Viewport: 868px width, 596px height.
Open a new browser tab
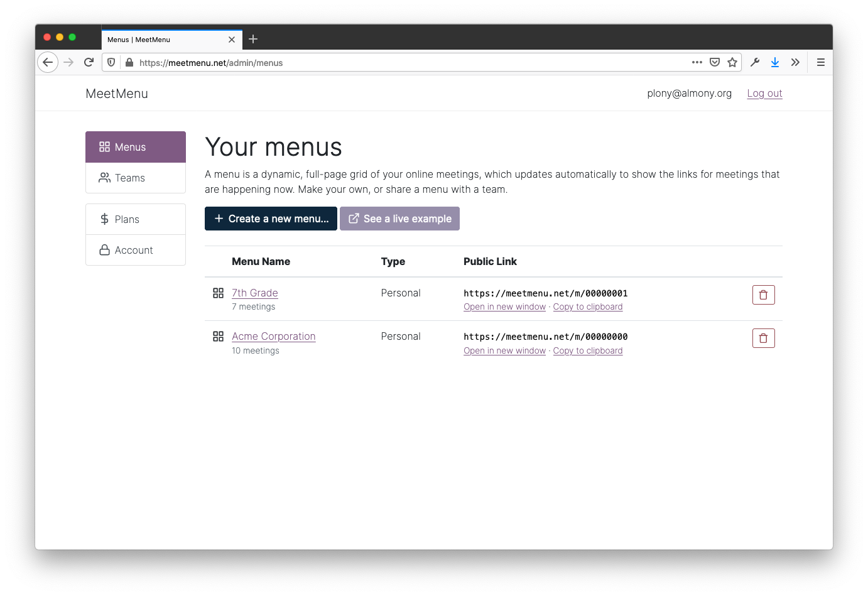pos(253,39)
